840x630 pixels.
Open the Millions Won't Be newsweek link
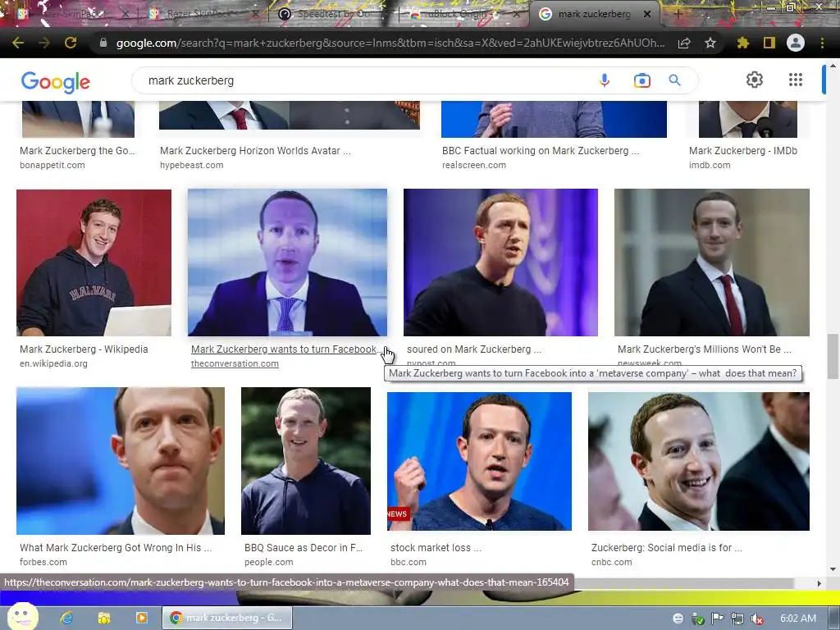pyautogui.click(x=705, y=349)
